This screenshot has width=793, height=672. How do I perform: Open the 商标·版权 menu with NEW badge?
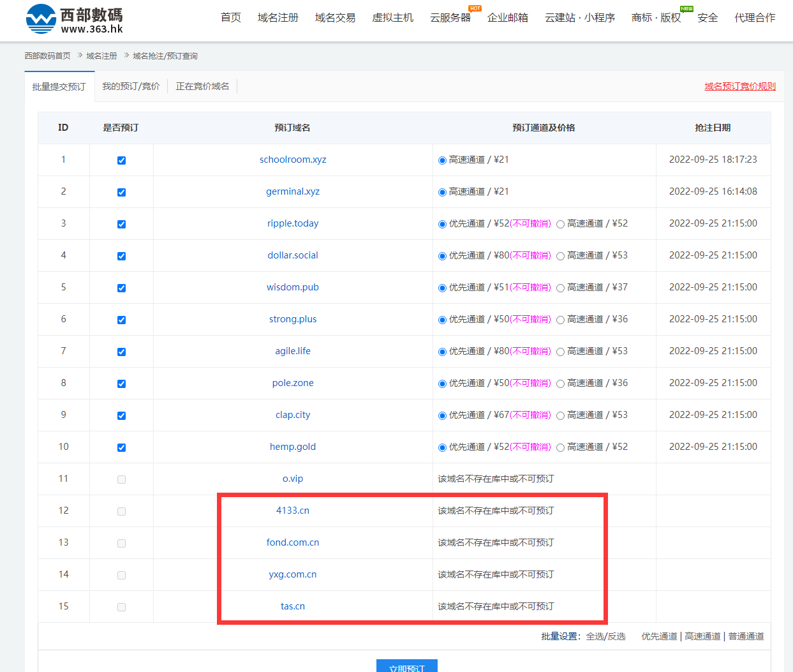655,18
